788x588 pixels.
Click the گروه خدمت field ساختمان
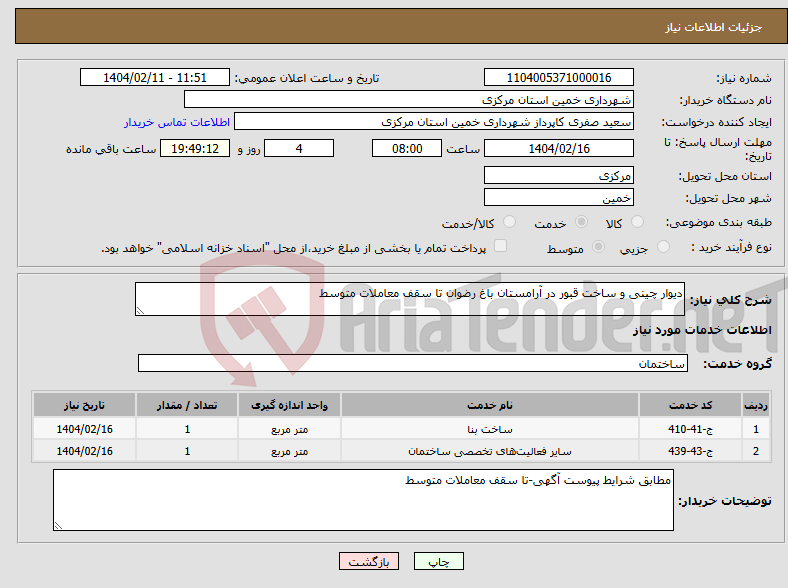pos(413,363)
